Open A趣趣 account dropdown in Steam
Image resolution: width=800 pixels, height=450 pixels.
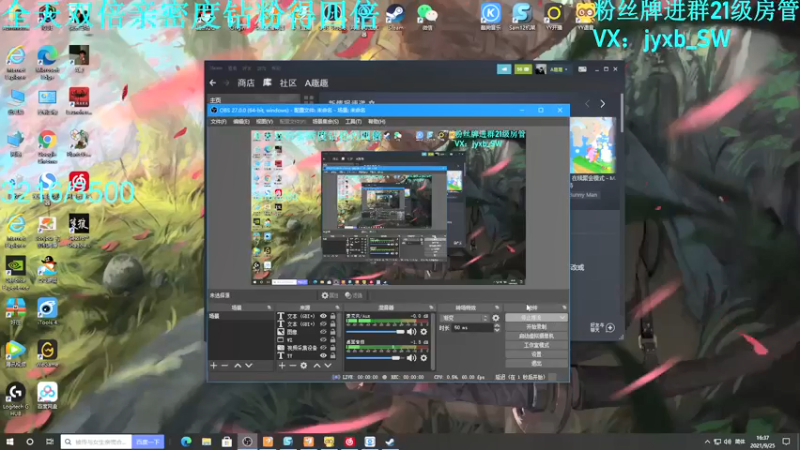click(559, 69)
